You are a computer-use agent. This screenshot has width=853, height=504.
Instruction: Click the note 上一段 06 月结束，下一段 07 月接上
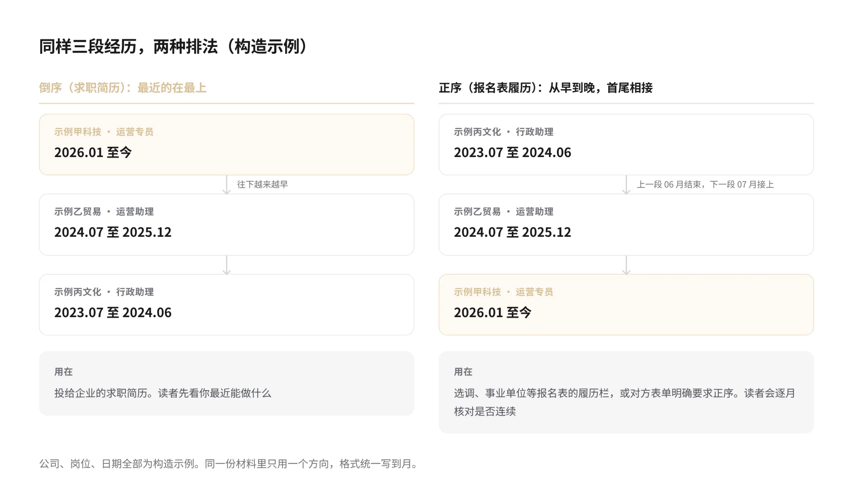[705, 184]
